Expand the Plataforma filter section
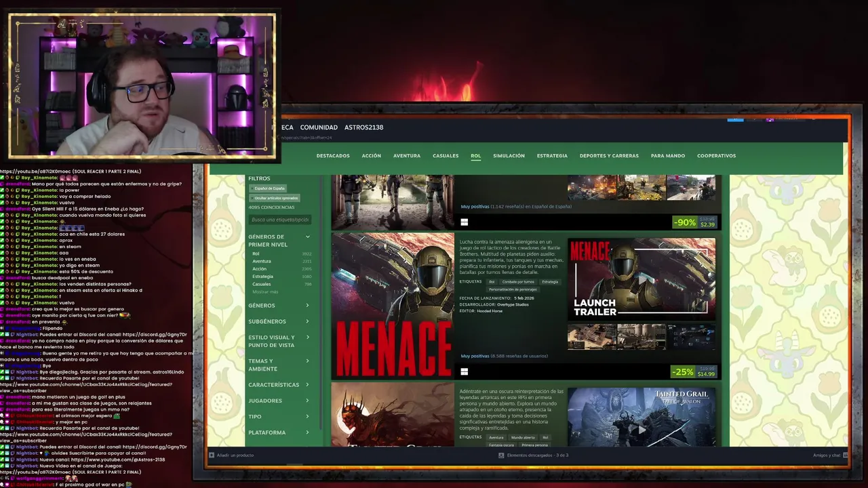The width and height of the screenshot is (868, 488). click(x=279, y=432)
